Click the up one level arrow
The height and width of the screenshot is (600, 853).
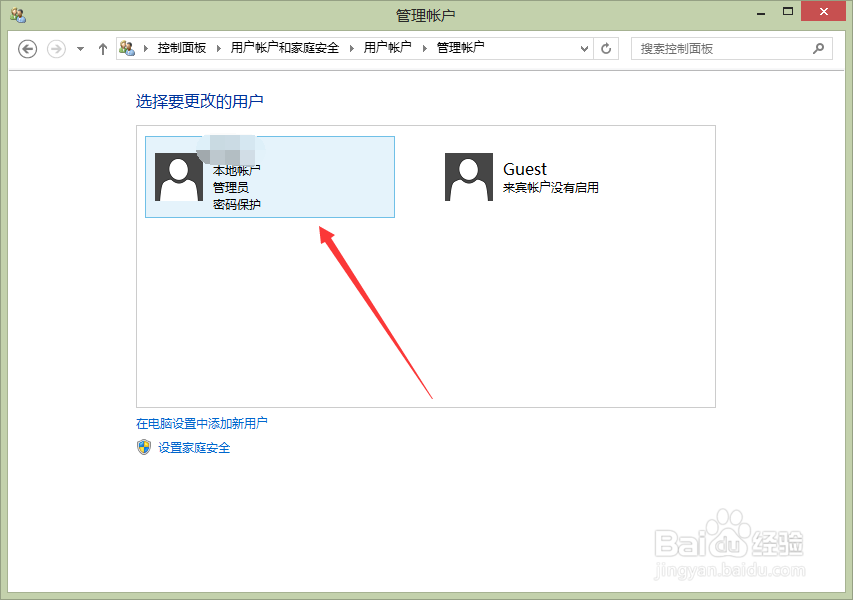tap(103, 48)
